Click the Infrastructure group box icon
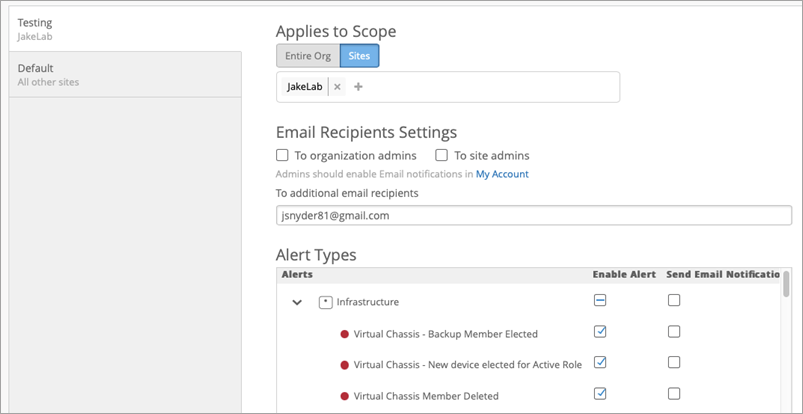The width and height of the screenshot is (803, 414). tap(325, 301)
